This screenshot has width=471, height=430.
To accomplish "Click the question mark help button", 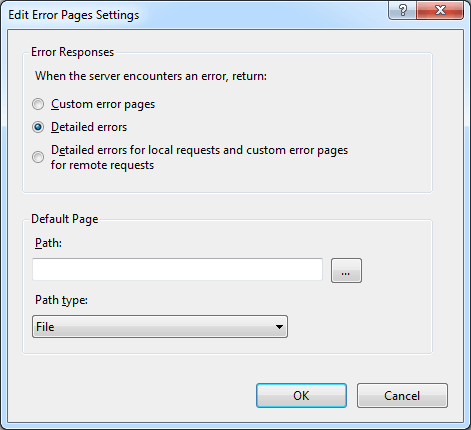I will point(403,10).
